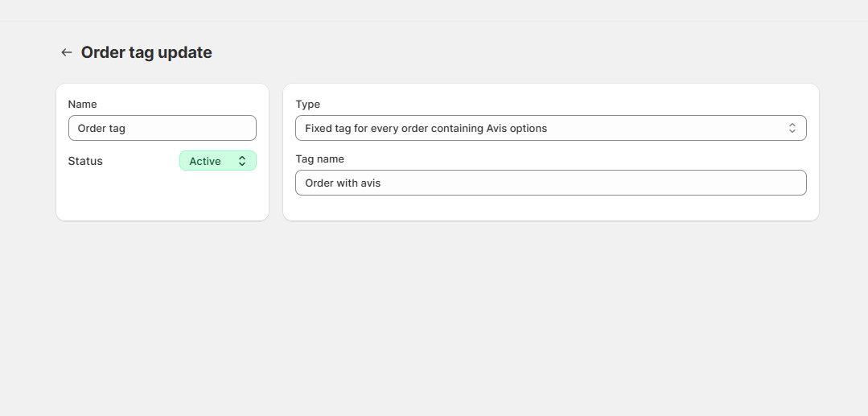Click the "Tag name" field label
868x416 pixels.
point(319,159)
